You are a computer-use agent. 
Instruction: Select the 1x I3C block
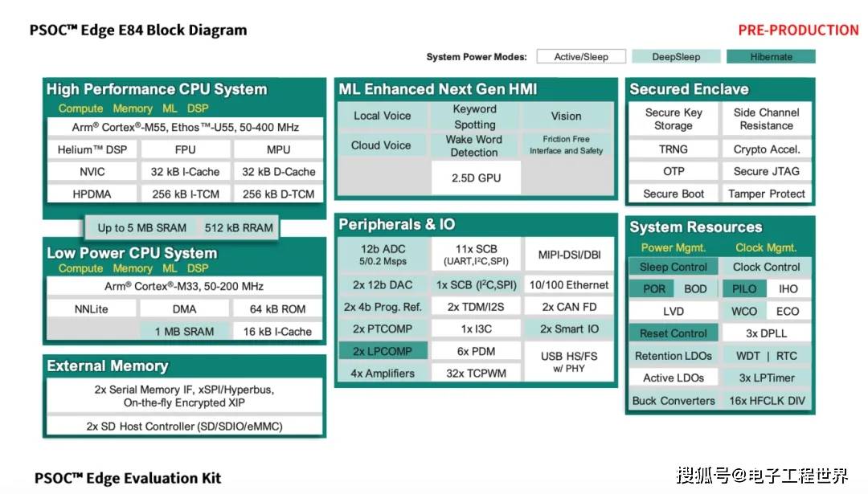(x=476, y=329)
